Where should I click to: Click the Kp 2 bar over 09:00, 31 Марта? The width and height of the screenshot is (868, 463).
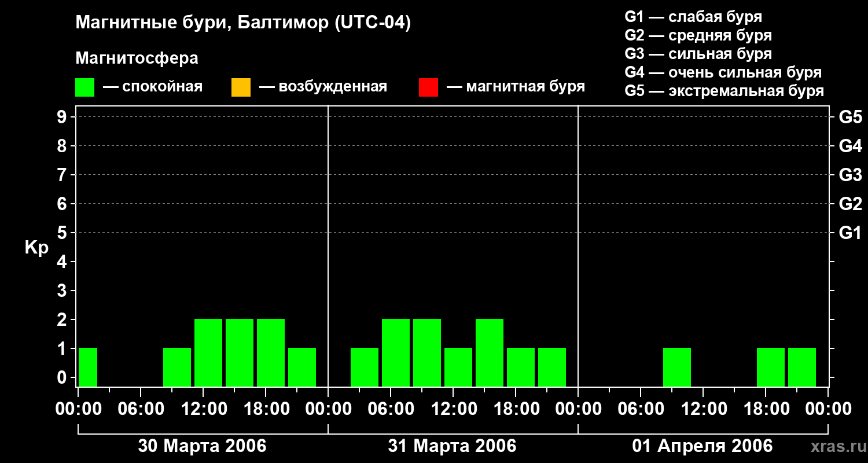click(x=427, y=352)
